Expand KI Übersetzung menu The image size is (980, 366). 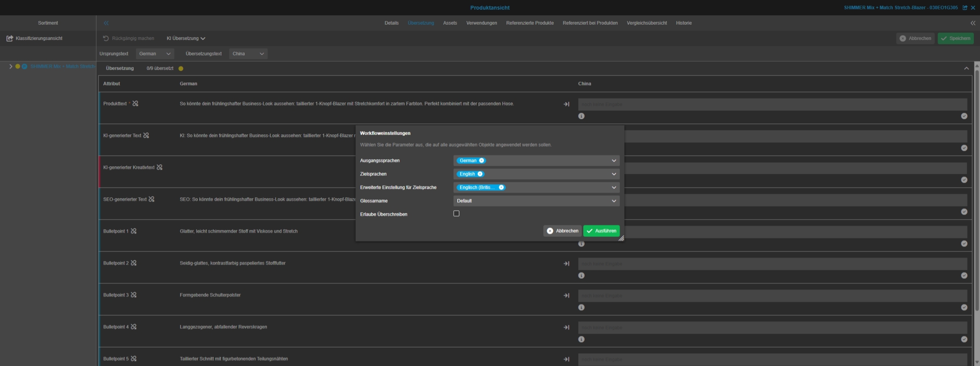coord(186,38)
